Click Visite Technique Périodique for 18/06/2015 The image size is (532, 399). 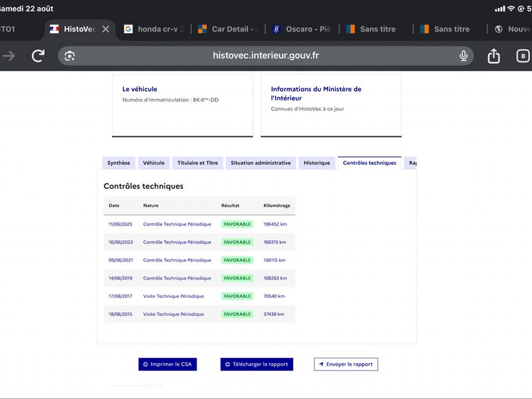pos(174,314)
